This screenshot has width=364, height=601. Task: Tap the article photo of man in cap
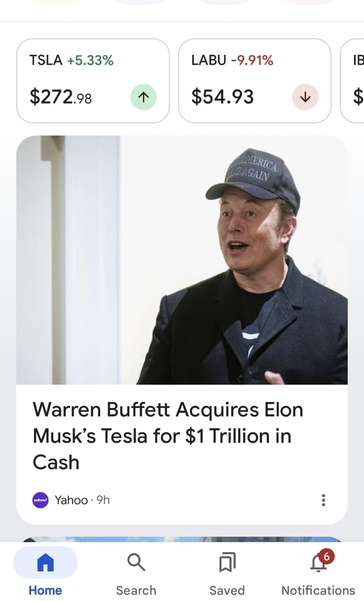182,260
